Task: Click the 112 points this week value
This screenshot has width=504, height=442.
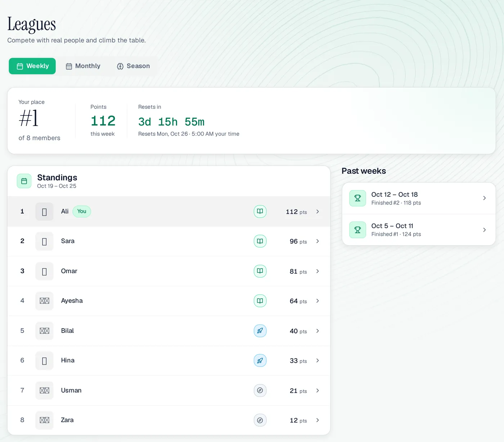Action: [103, 121]
